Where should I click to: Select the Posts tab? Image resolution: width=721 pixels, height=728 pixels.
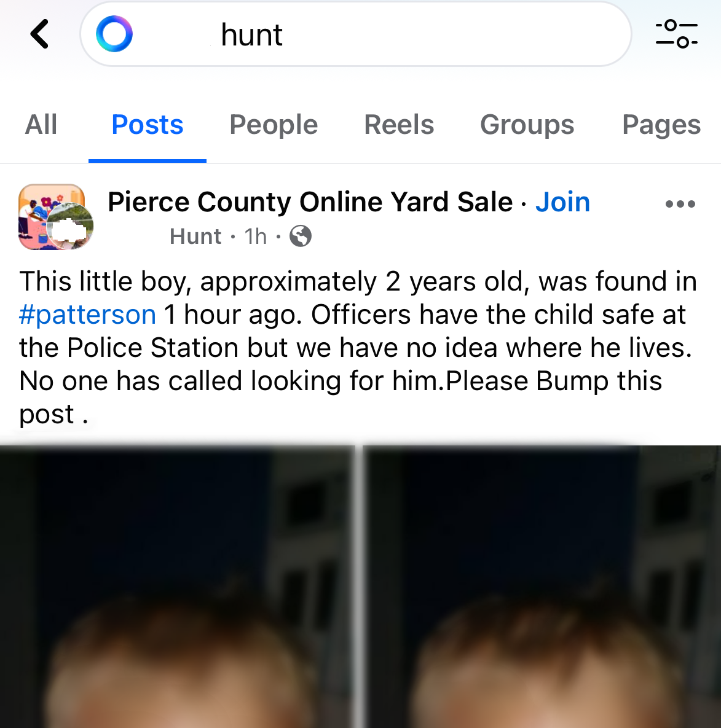click(148, 125)
